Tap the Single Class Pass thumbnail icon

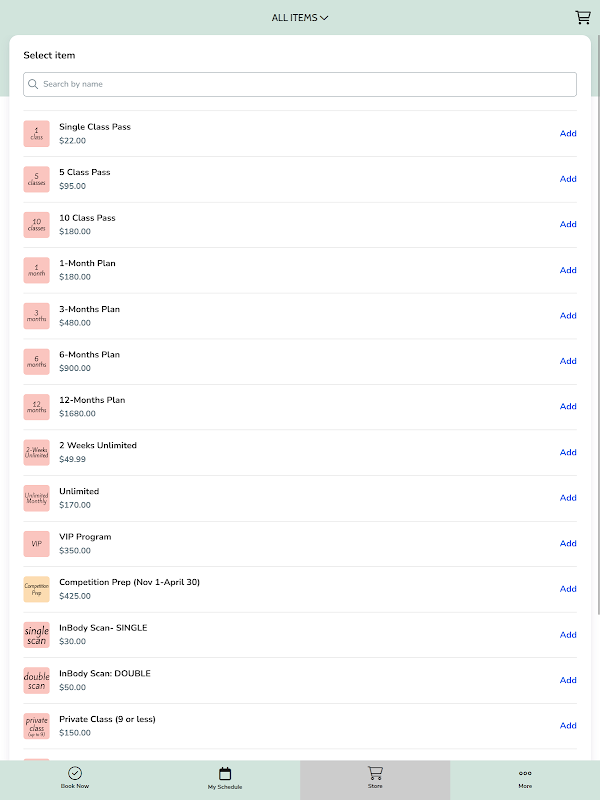[36, 134]
